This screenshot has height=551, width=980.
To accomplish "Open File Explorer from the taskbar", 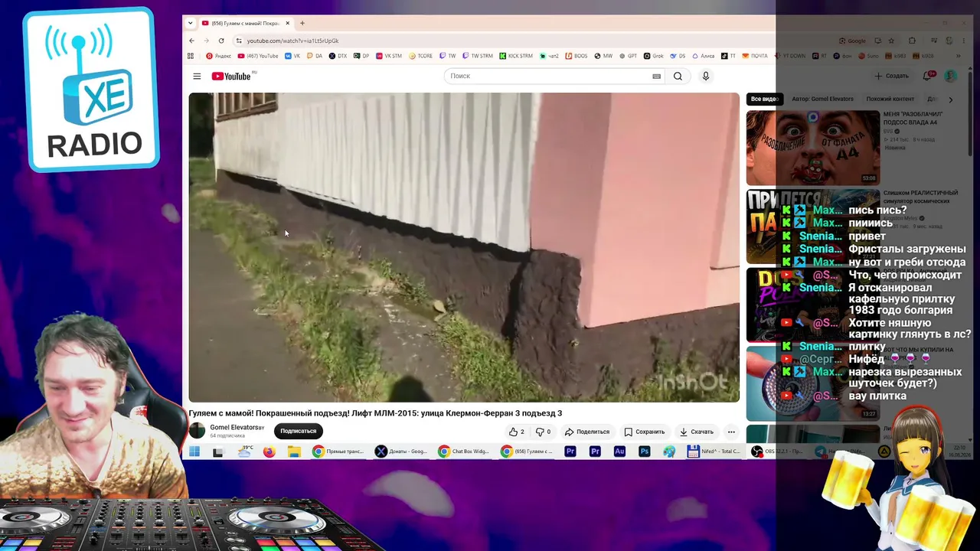I will 294,452.
